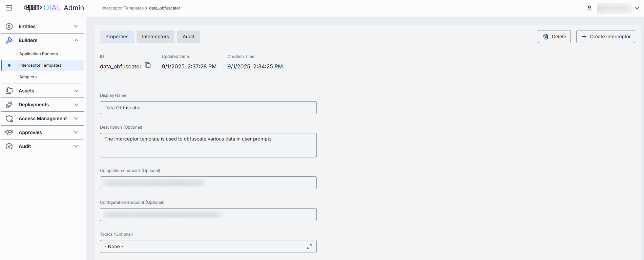Click into the Display Name field
This screenshot has height=260, width=644.
(208, 108)
